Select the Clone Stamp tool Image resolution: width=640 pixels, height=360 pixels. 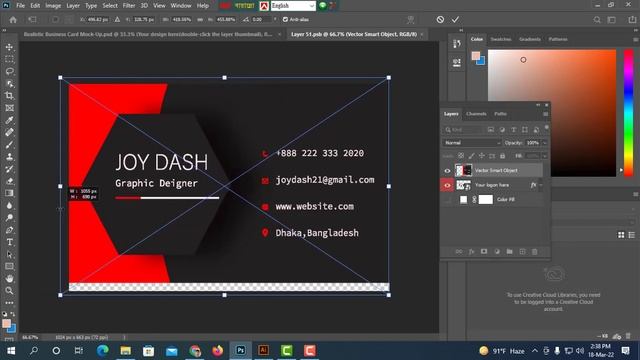tap(9, 157)
